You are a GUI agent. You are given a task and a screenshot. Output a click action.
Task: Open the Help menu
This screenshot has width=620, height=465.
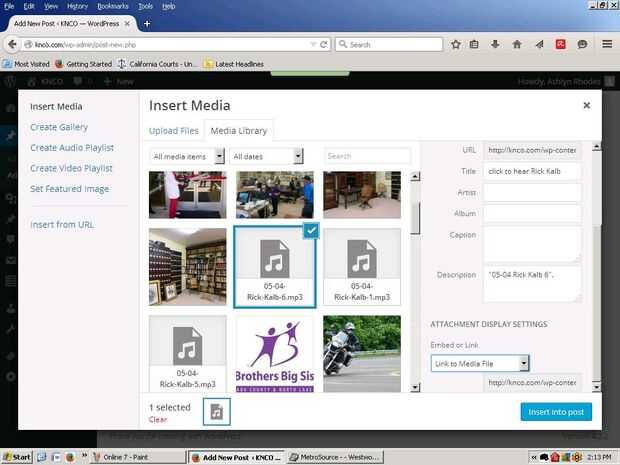coord(168,6)
